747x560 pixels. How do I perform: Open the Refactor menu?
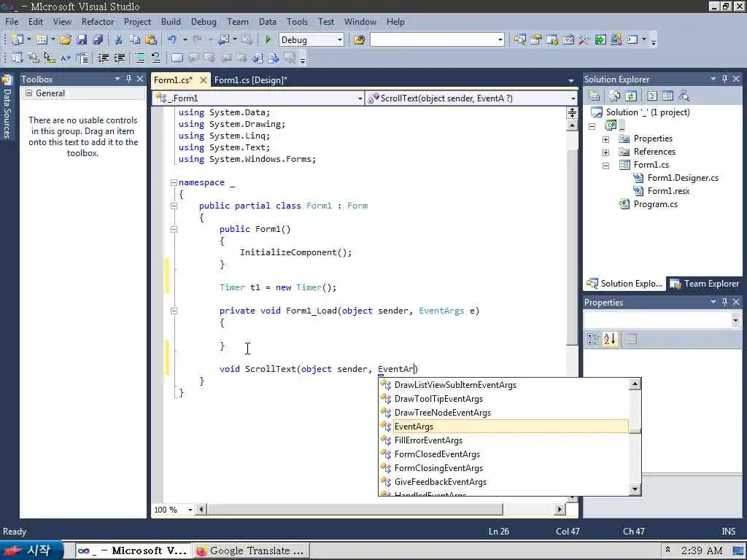pos(98,22)
